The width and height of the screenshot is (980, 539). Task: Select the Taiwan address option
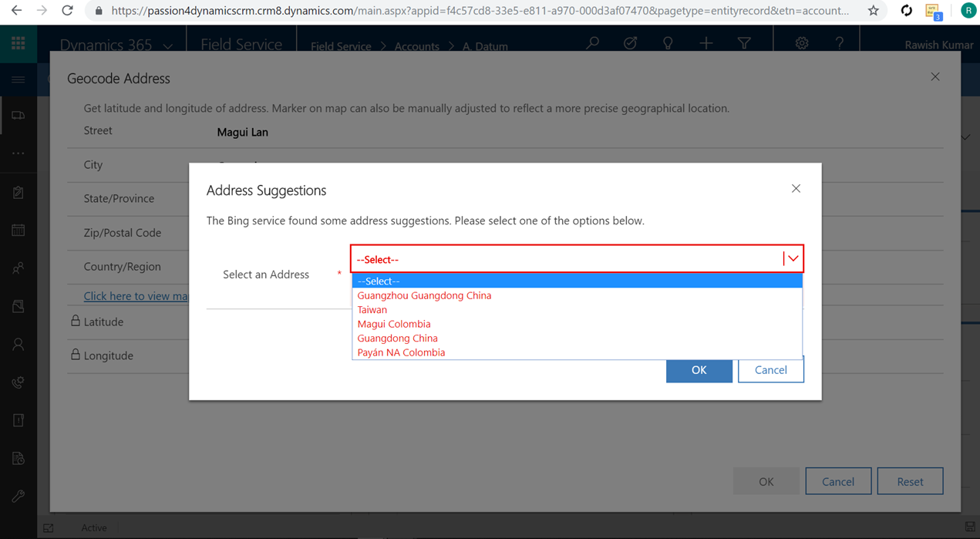point(372,309)
